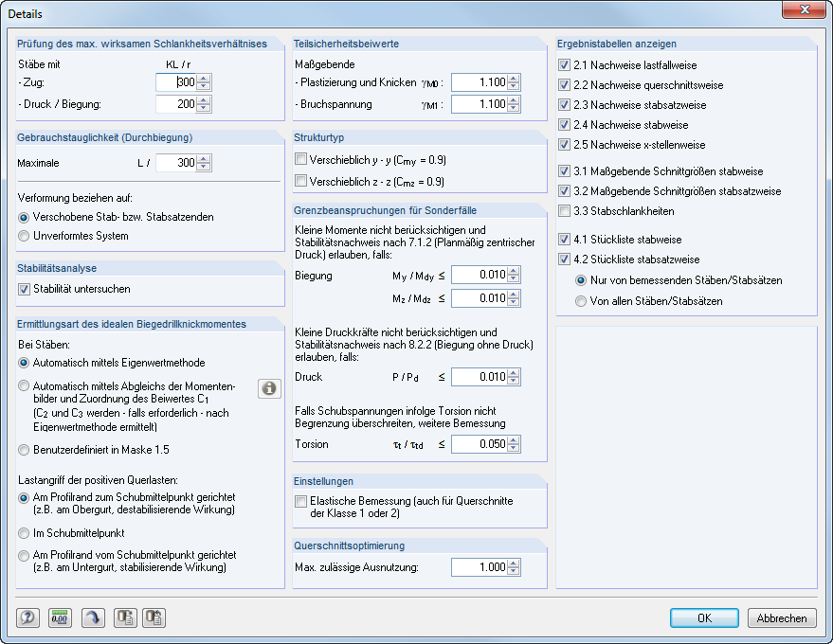The width and height of the screenshot is (833, 644).
Task: Select Am Profilrand vom Schubmittelpunkt gerichtet
Action: (x=24, y=555)
